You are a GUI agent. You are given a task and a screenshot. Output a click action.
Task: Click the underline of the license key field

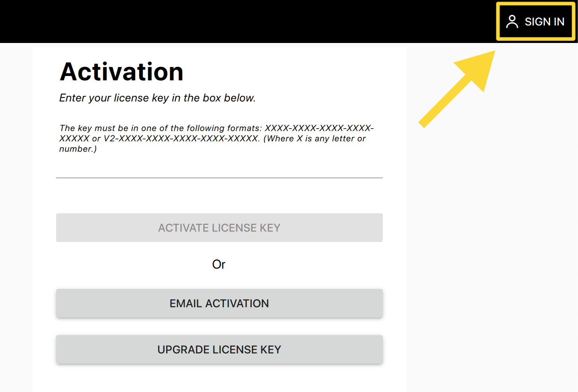[219, 178]
